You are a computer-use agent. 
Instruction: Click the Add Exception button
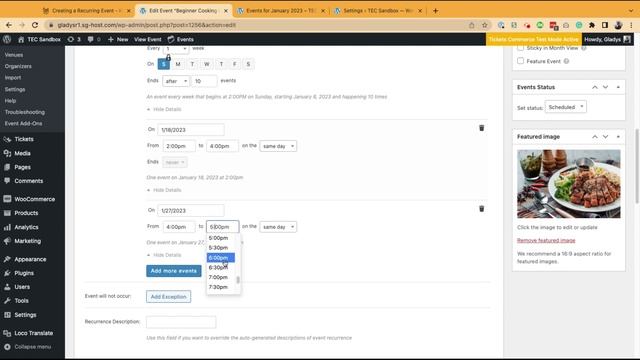click(169, 297)
